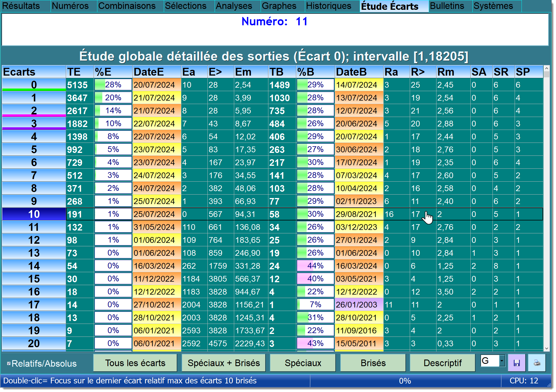556x392 pixels.
Task: Click the TB column header
Action: click(282, 72)
